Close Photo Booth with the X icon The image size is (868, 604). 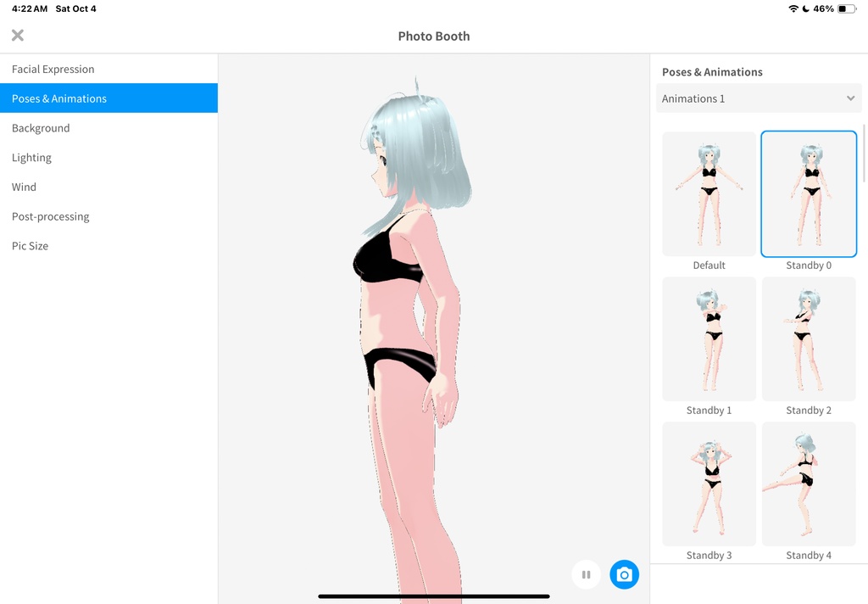tap(17, 35)
